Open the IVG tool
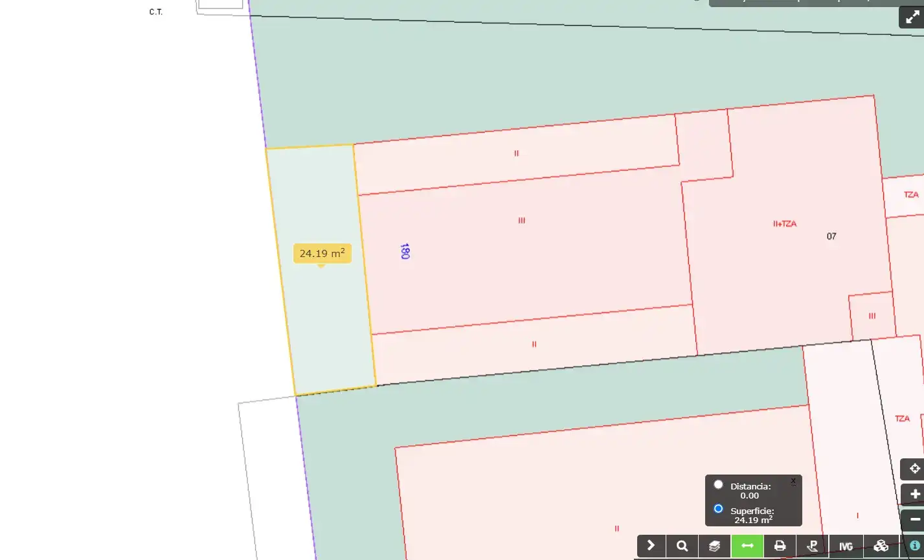 846,546
